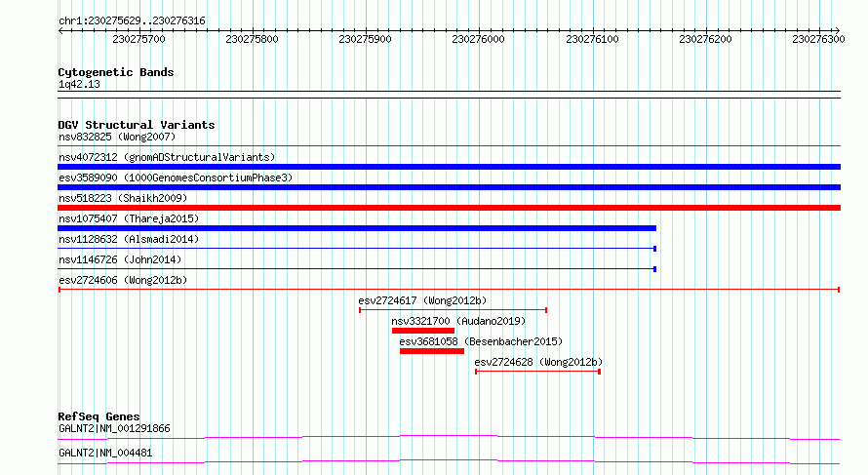Select the nsv4072312 gnomAD blue variant bar
This screenshot has width=868, height=475.
(449, 167)
